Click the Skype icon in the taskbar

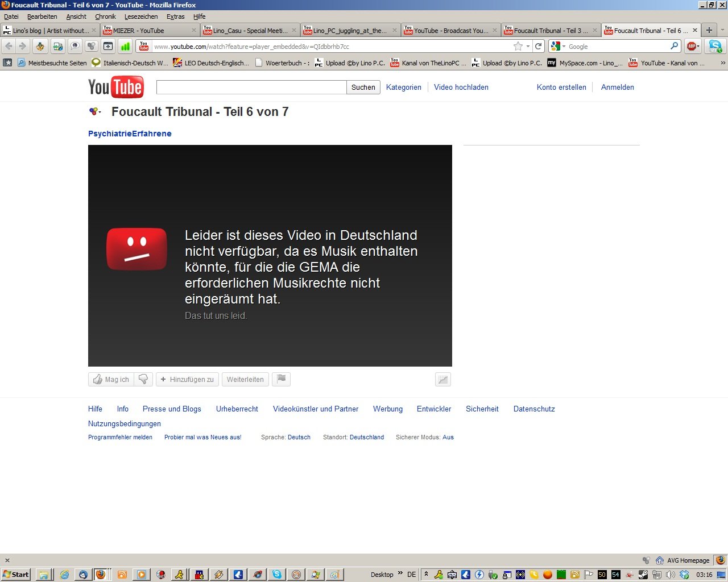(277, 575)
